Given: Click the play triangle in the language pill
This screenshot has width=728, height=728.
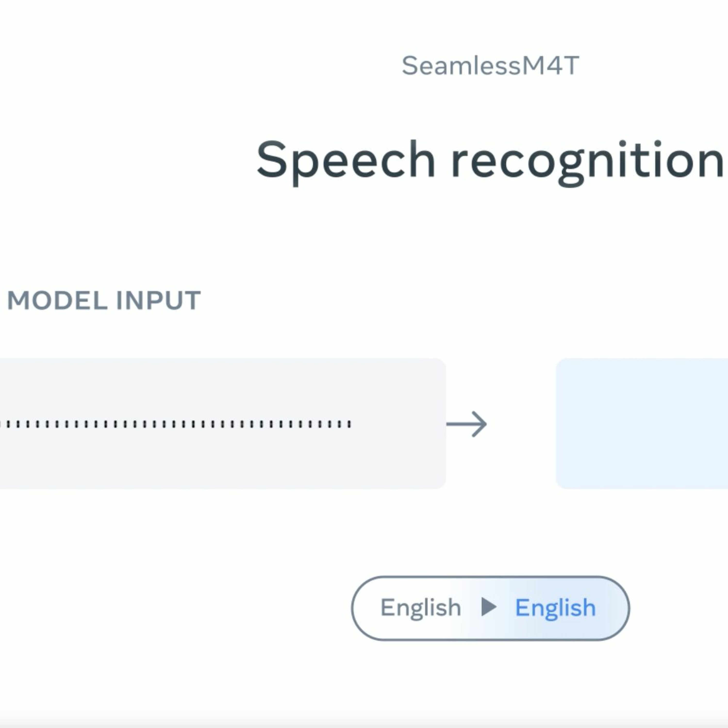Looking at the screenshot, I should (x=489, y=607).
